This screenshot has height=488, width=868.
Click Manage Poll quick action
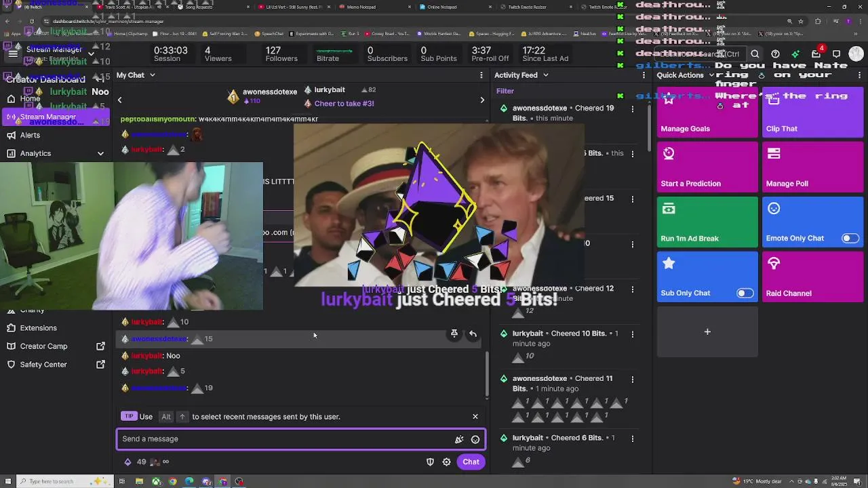click(x=812, y=167)
